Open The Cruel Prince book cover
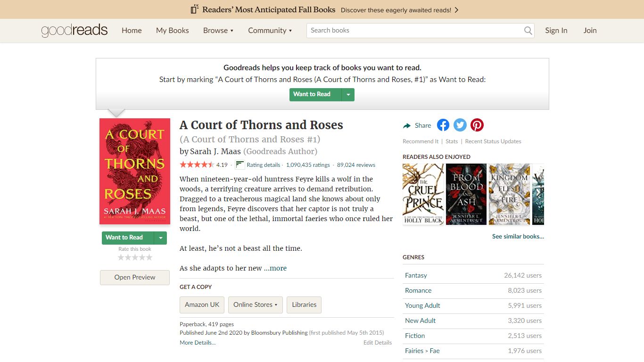 point(423,194)
